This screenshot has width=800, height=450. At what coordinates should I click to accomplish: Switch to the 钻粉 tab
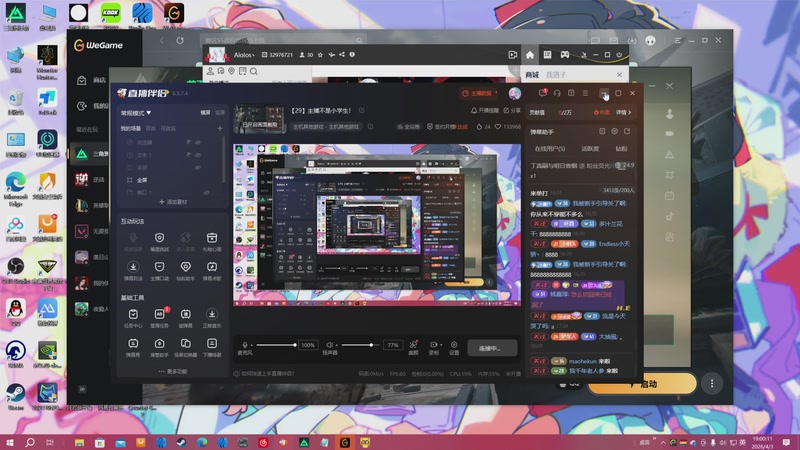621,148
